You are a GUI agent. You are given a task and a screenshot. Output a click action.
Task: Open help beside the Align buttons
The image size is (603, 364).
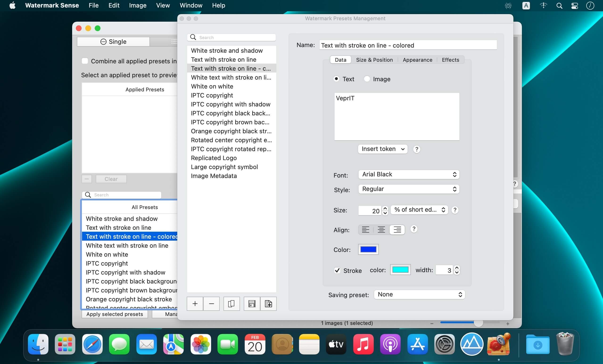pos(413,229)
